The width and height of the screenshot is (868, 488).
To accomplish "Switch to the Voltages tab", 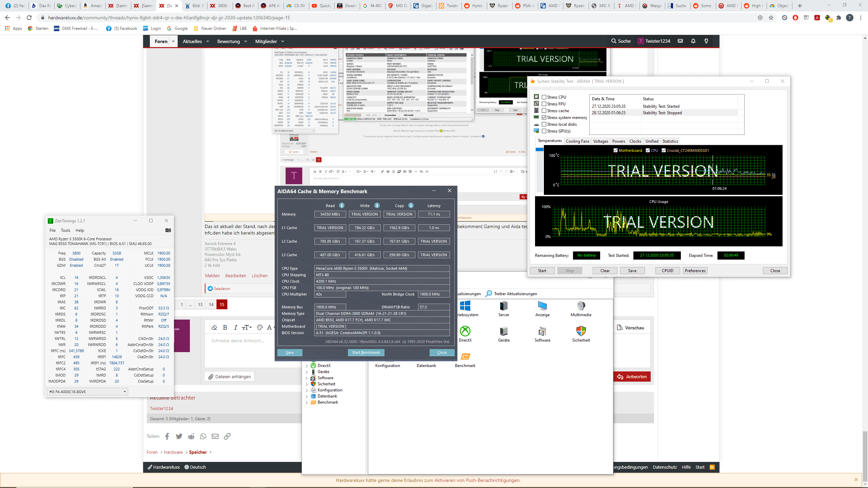I will click(600, 141).
